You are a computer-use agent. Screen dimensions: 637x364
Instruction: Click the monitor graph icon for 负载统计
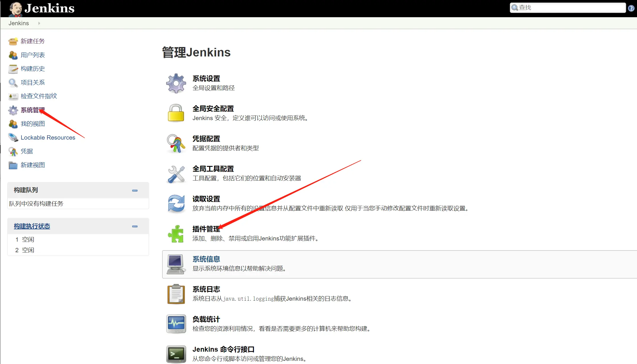point(176,324)
